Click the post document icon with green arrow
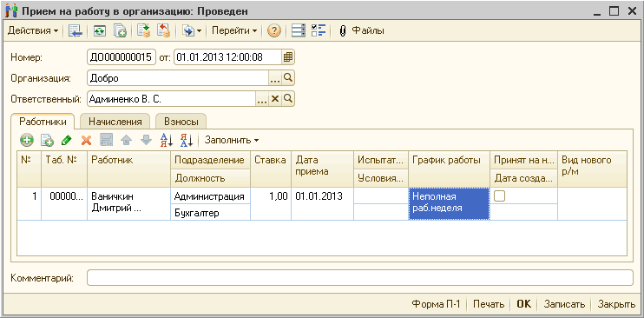Image resolution: width=644 pixels, height=318 pixels. (x=143, y=31)
